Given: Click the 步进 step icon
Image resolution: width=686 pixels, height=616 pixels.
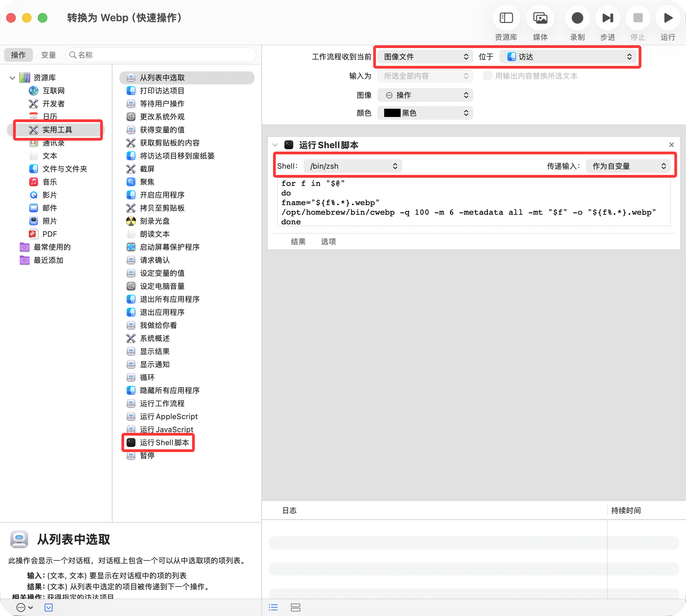Looking at the screenshot, I should [x=607, y=17].
